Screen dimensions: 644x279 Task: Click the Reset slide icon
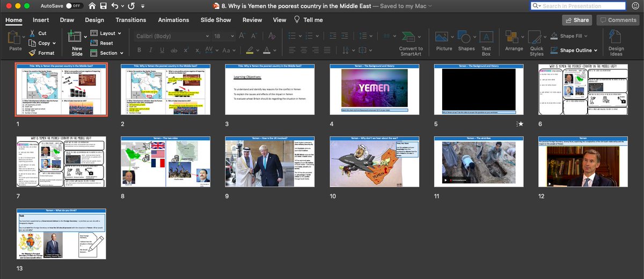pyautogui.click(x=94, y=43)
